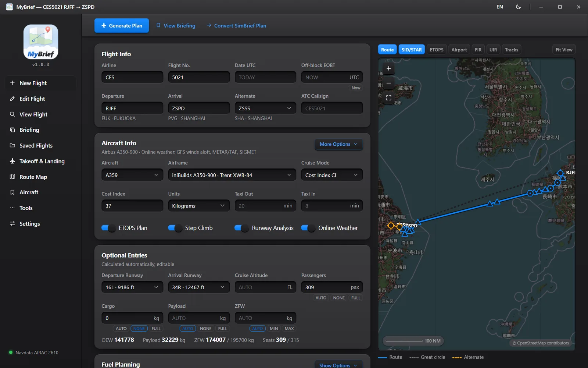
Task: Click the Takeoff & Landing airplane icon
Action: [x=12, y=161]
